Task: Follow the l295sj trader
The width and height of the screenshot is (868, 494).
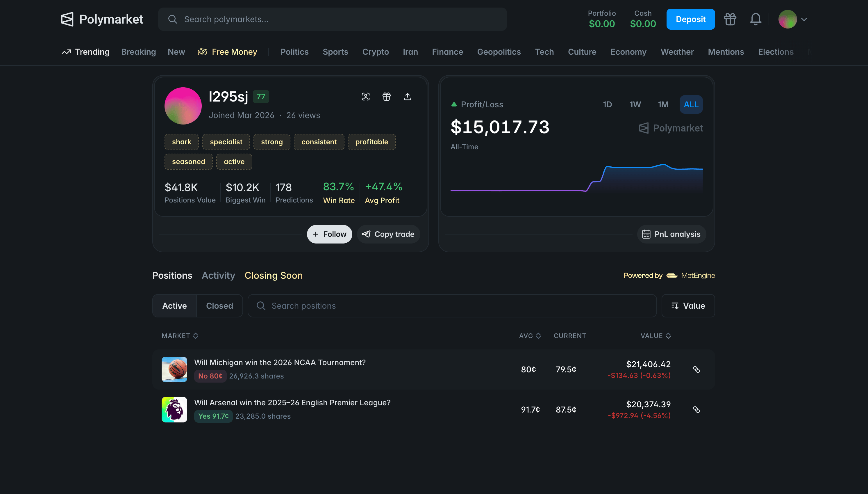Action: pos(329,234)
